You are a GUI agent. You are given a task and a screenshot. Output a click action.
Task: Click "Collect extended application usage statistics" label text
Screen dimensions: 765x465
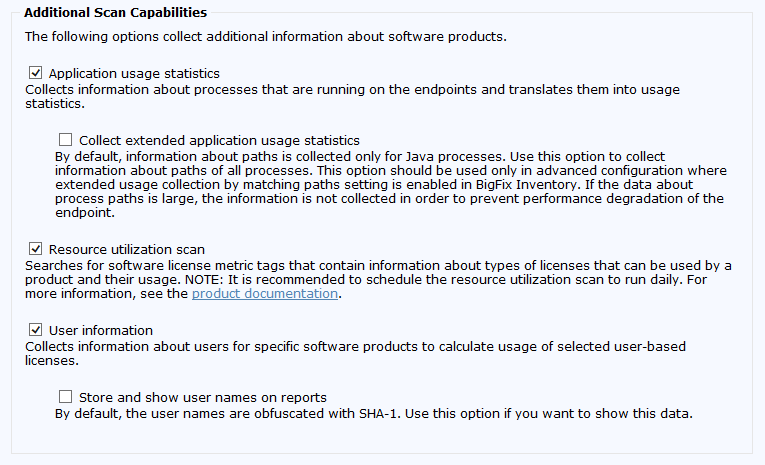pos(219,141)
